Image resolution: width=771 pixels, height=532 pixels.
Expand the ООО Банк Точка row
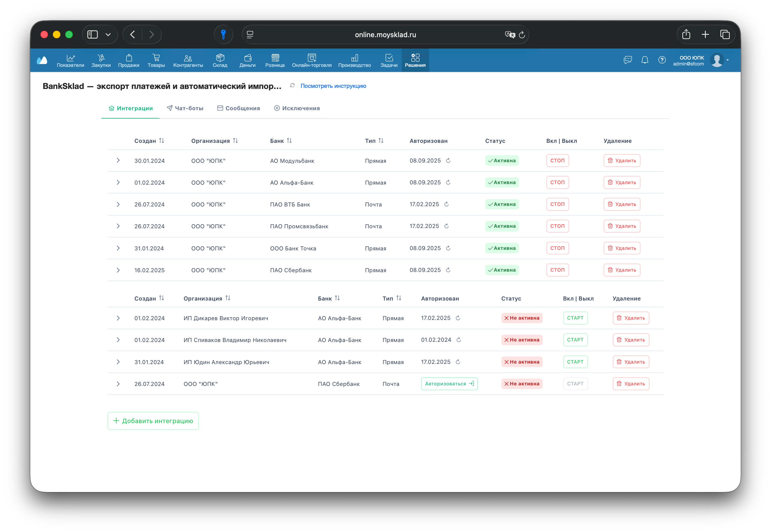(x=118, y=248)
